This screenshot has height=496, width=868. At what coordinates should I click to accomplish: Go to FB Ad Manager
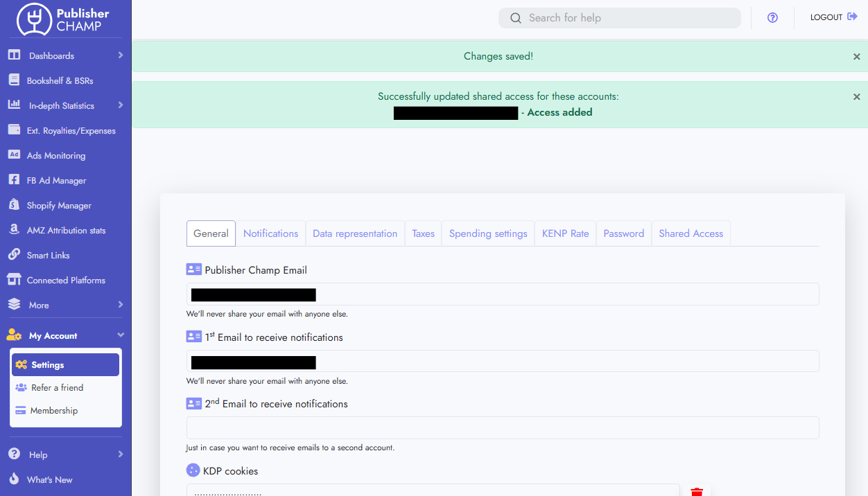tap(56, 181)
